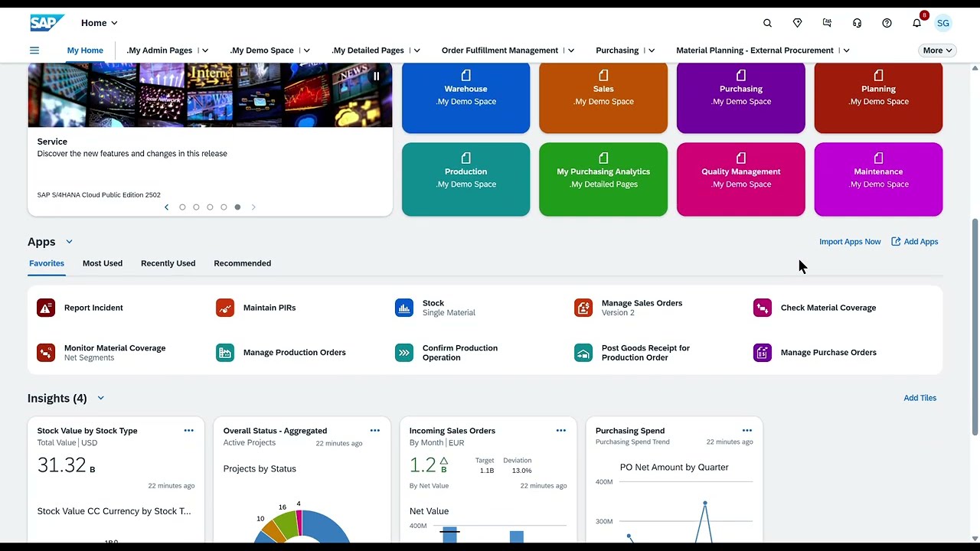
Task: Open the notifications bell icon
Action: (916, 23)
